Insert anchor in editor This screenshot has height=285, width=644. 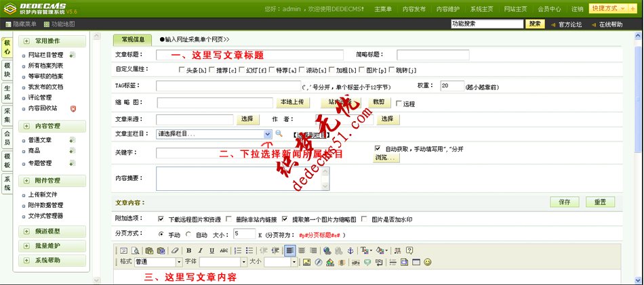pos(350,250)
